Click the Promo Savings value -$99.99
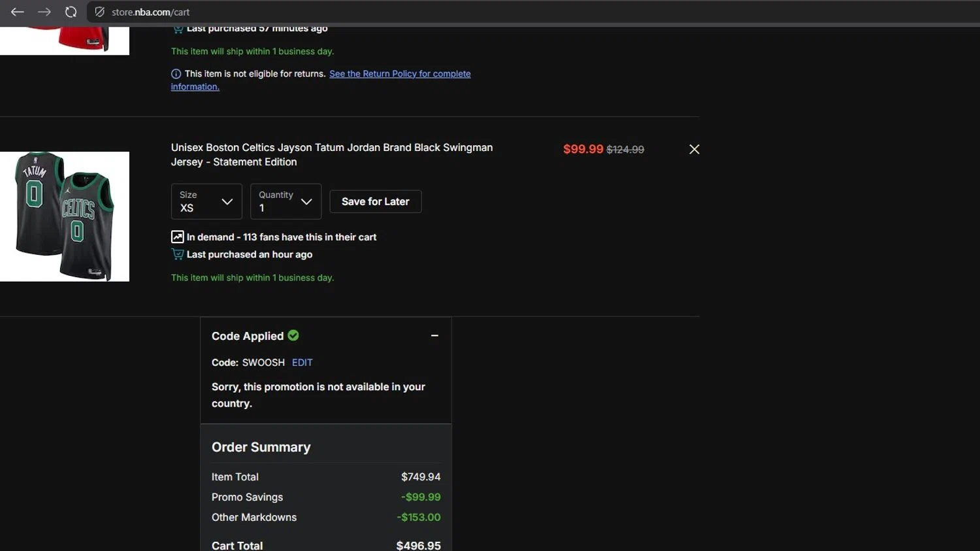 coord(421,497)
